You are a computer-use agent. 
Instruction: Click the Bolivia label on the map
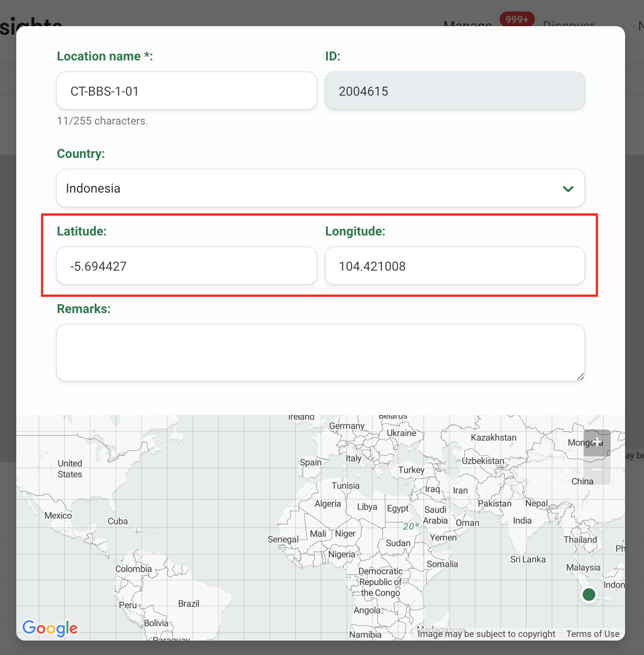(156, 623)
